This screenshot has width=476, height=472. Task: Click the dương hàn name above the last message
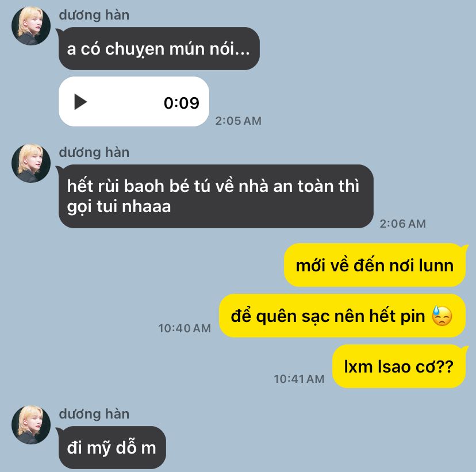click(x=94, y=414)
